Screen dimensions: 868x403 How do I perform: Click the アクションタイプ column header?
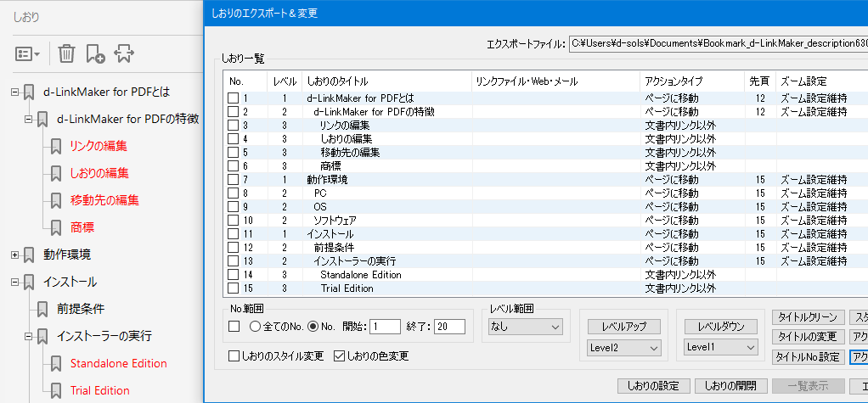pyautogui.click(x=692, y=81)
